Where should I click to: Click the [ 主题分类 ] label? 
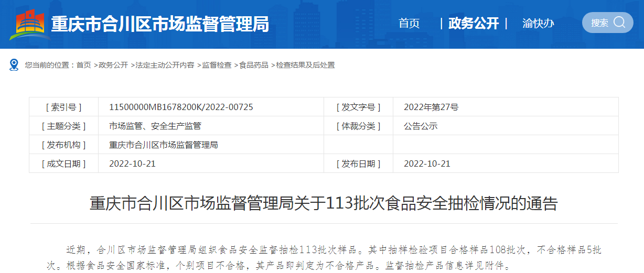(x=64, y=126)
